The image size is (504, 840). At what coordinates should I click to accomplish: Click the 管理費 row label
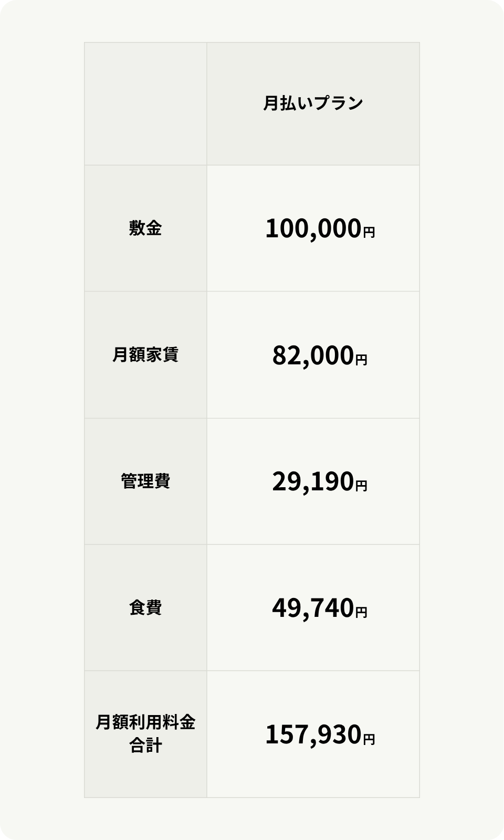145,481
